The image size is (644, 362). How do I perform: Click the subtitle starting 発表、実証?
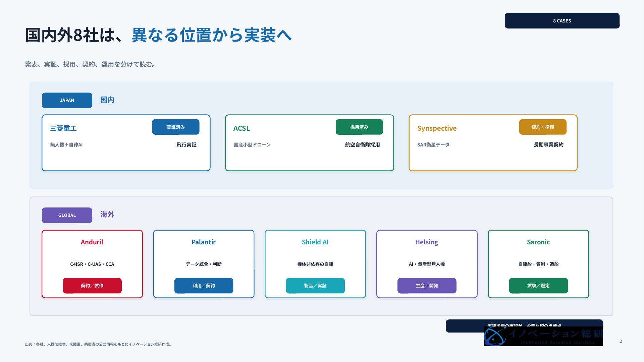click(x=91, y=64)
